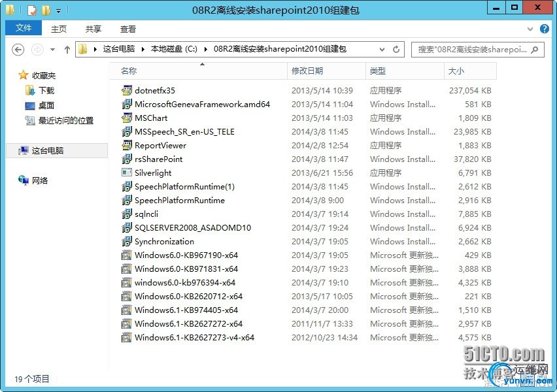Screen dimensions: 557x392
Task: Click the SpeechPlatformRuntime file name
Action: 179,201
